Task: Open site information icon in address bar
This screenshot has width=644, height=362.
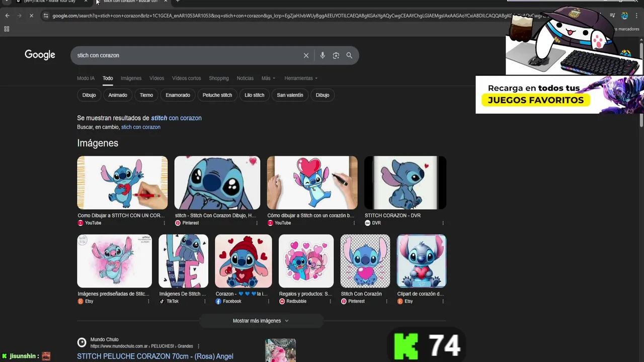Action: 46,16
